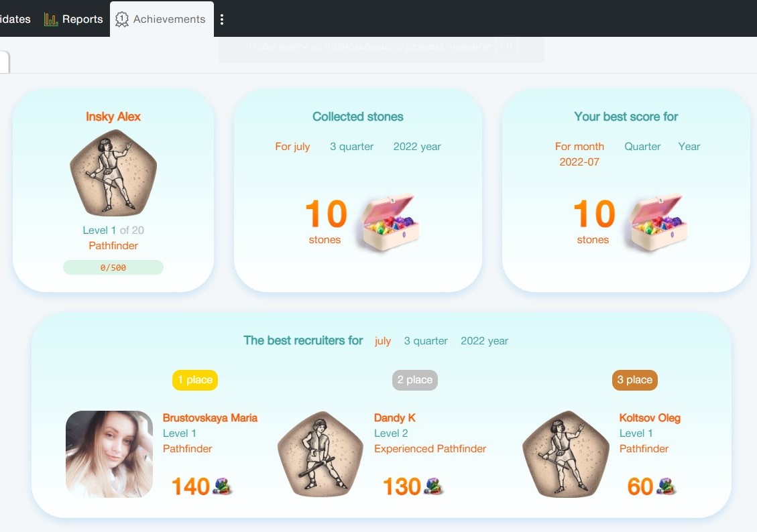Open the three-dot overflow menu
Screen dimensions: 757x532
[221, 19]
